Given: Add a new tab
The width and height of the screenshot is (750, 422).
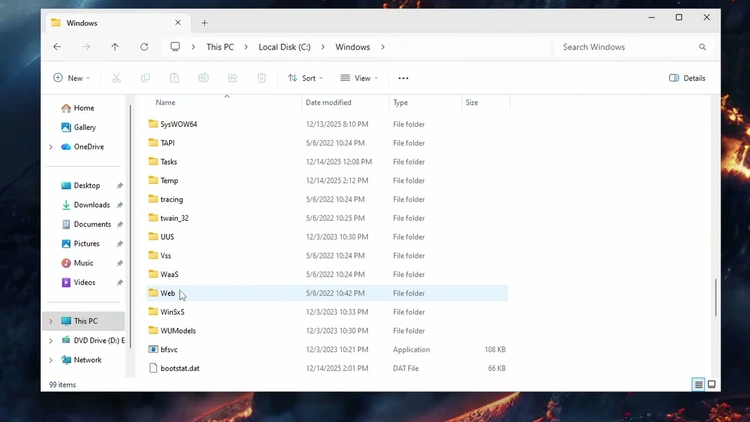Looking at the screenshot, I should (x=204, y=23).
